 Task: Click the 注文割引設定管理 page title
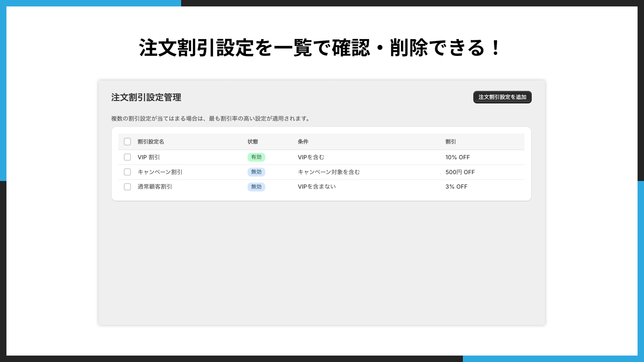(145, 97)
